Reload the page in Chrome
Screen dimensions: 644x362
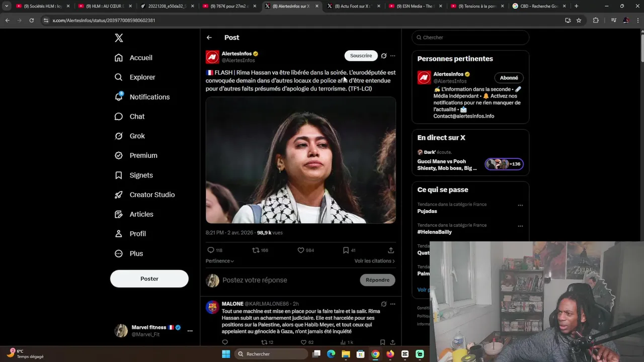coord(31,20)
